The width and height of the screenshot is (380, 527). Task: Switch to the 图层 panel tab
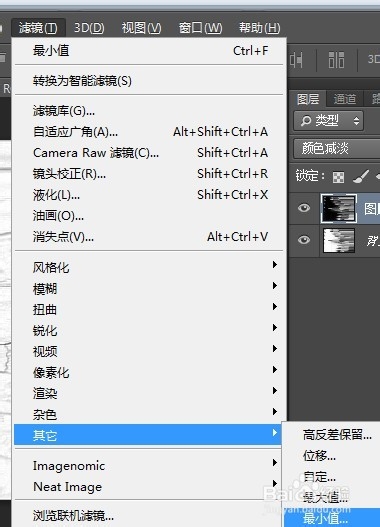coord(308,99)
